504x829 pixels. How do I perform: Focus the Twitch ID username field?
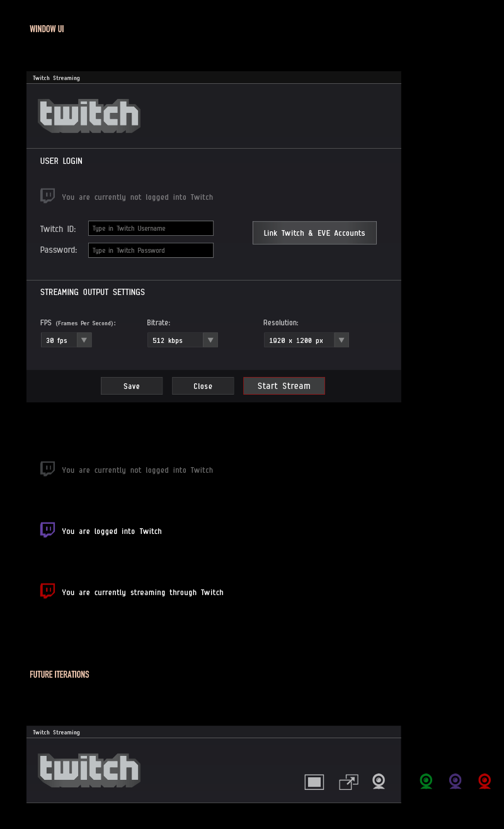tap(151, 228)
